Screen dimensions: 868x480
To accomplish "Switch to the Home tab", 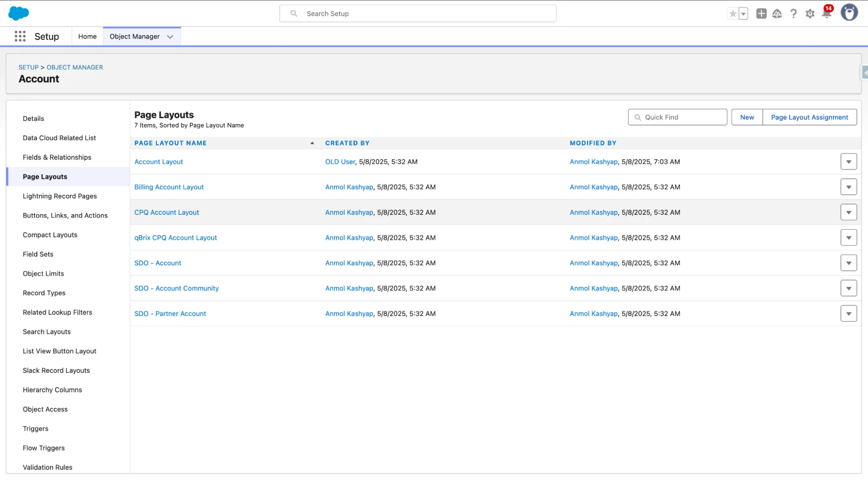I will (87, 37).
